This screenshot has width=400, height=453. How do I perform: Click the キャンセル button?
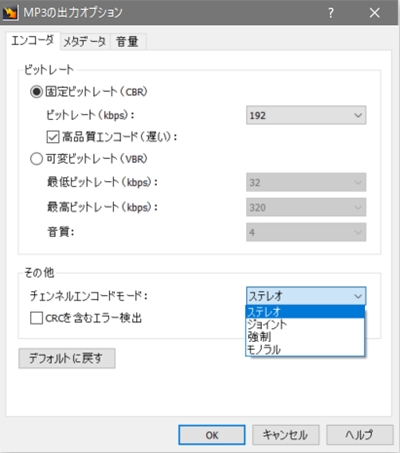pos(286,435)
